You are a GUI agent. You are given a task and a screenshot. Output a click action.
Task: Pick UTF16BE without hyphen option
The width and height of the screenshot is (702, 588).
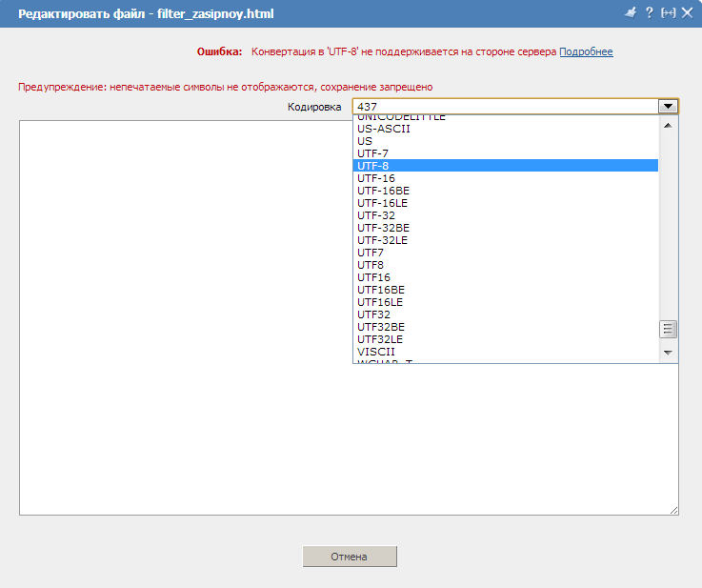380,290
